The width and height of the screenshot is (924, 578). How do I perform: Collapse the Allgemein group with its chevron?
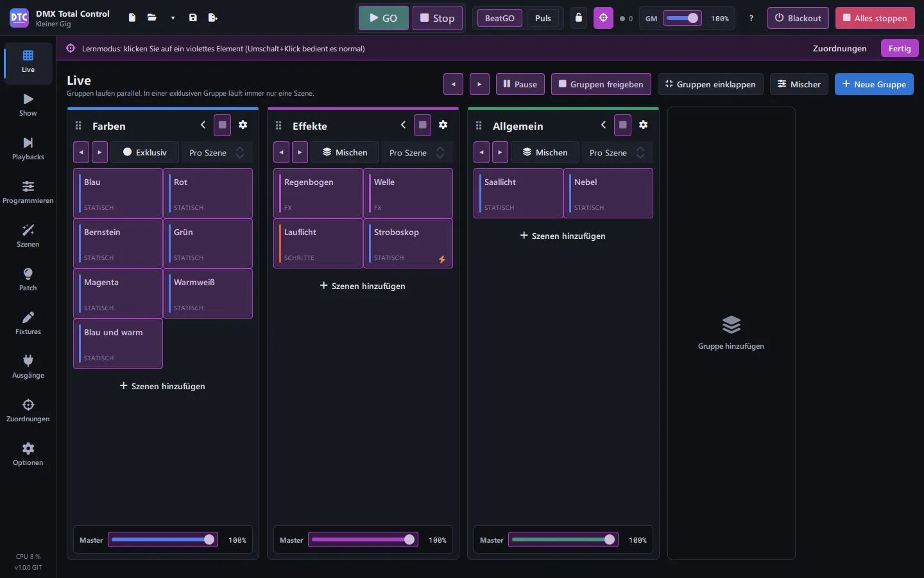click(603, 125)
